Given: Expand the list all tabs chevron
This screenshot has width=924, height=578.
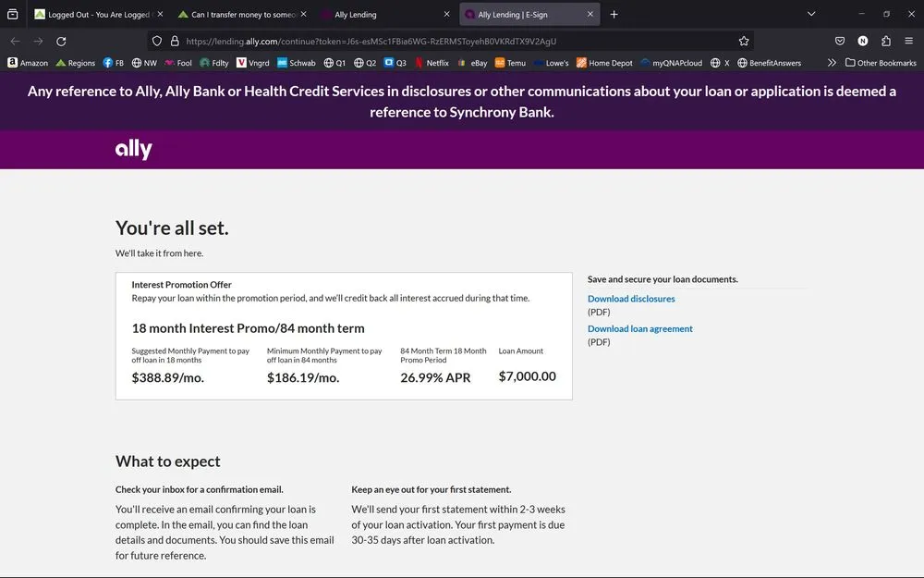Looking at the screenshot, I should point(811,15).
